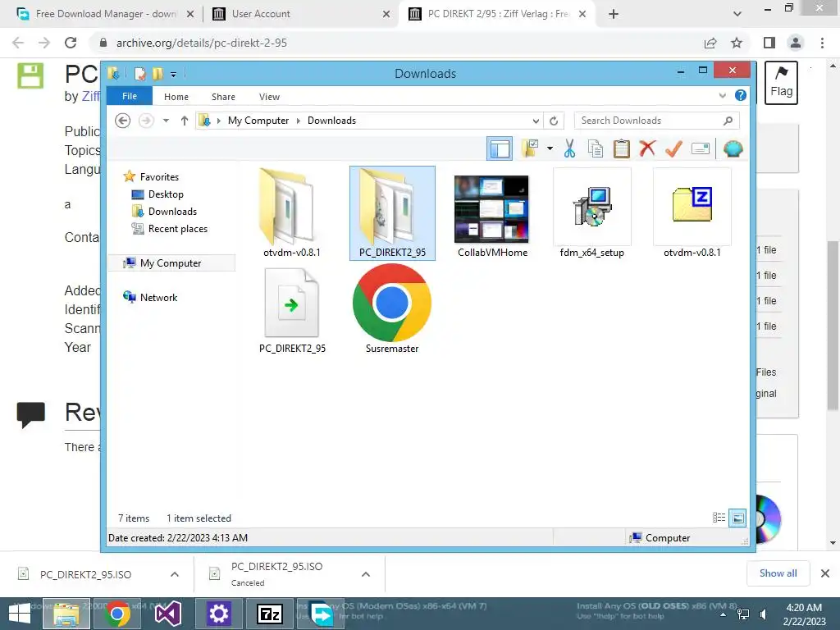The width and height of the screenshot is (840, 630).
Task: Share this page icon in address bar
Action: tap(710, 43)
